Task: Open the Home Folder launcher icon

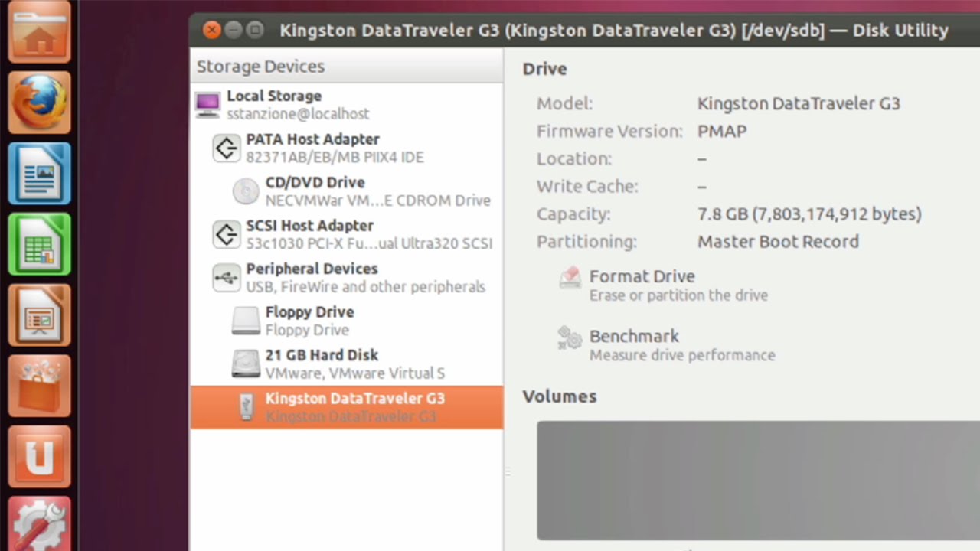Action: point(40,31)
